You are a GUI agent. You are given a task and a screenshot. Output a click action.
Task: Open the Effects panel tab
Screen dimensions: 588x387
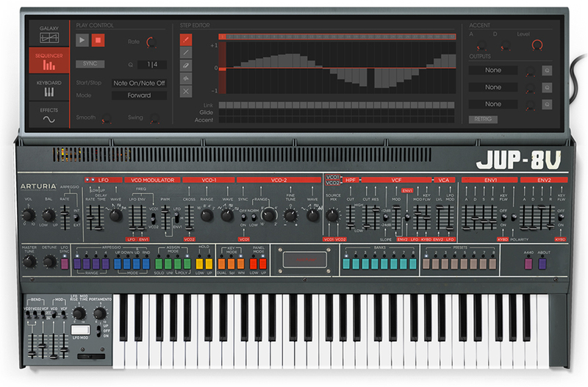[x=49, y=115]
